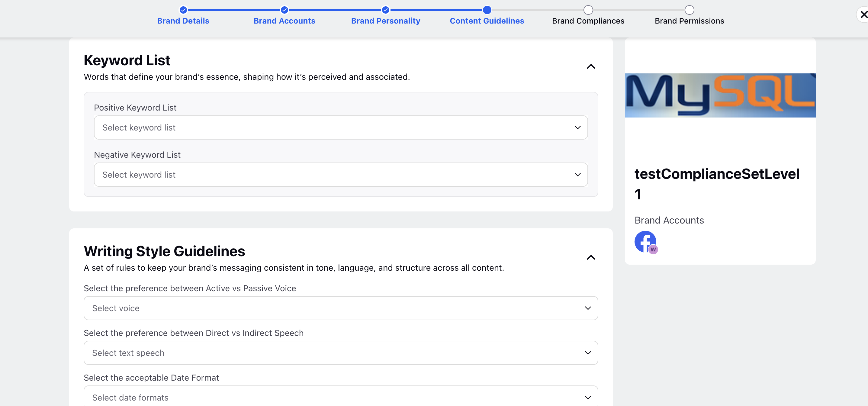Collapse the Writing Style Guidelines section

591,257
